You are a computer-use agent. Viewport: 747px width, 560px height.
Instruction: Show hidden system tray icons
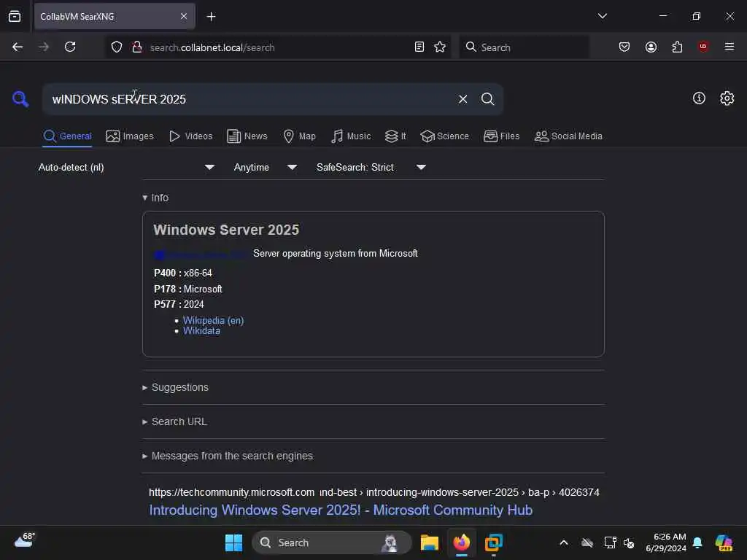(x=564, y=542)
